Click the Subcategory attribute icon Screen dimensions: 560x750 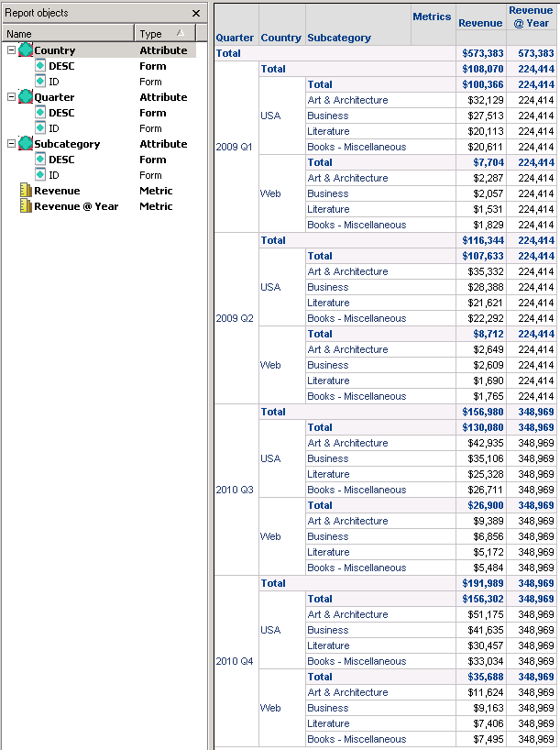tap(26, 144)
